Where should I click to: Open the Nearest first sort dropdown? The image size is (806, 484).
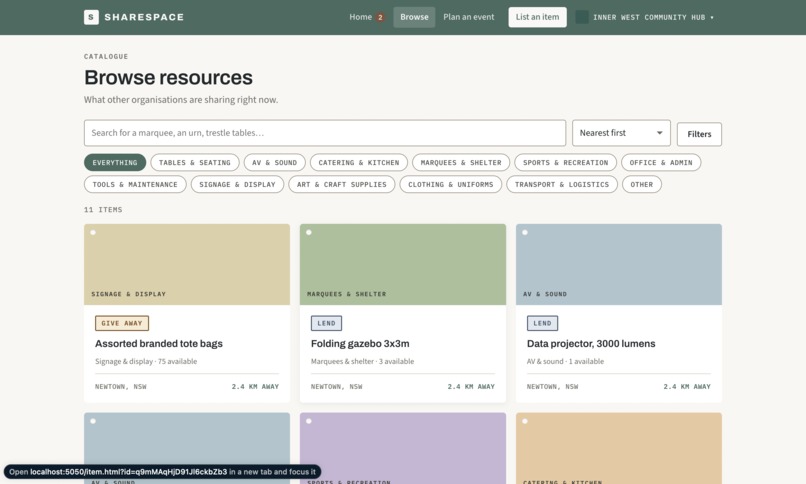point(621,133)
